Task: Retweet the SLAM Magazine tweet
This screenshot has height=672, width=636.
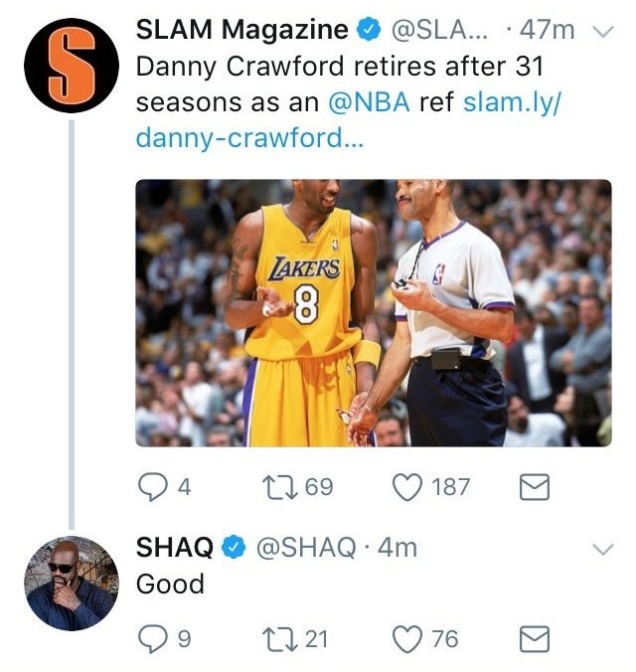Action: click(x=280, y=487)
